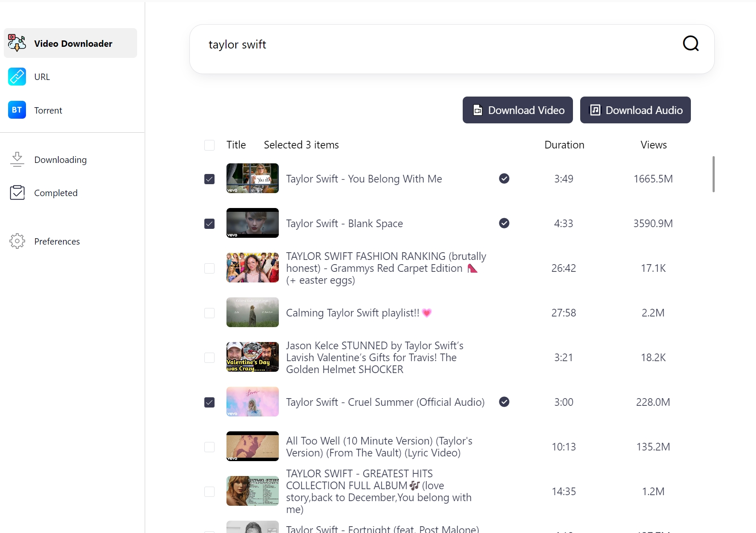
Task: Switch to the Torrent section
Action: coord(48,111)
